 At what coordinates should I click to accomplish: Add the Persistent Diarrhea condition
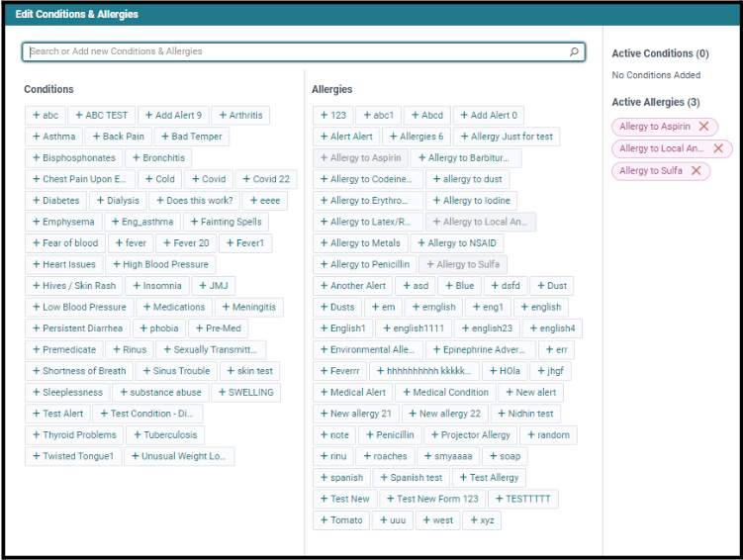78,328
